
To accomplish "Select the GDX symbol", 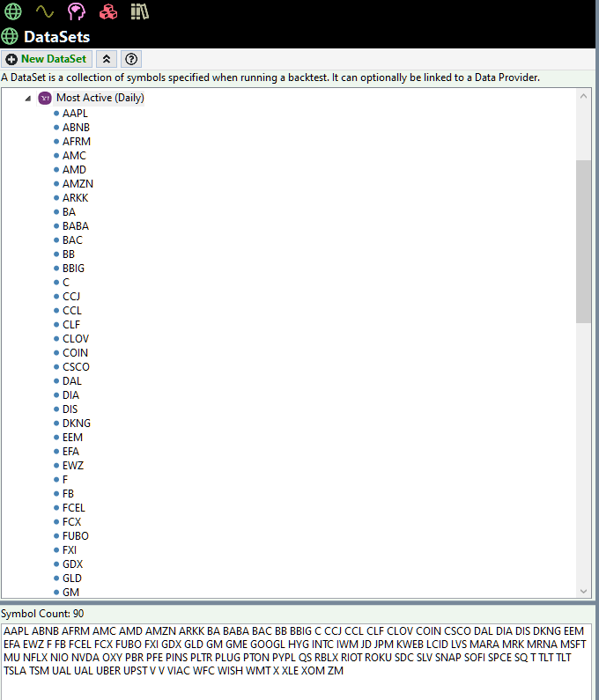I will (73, 564).
